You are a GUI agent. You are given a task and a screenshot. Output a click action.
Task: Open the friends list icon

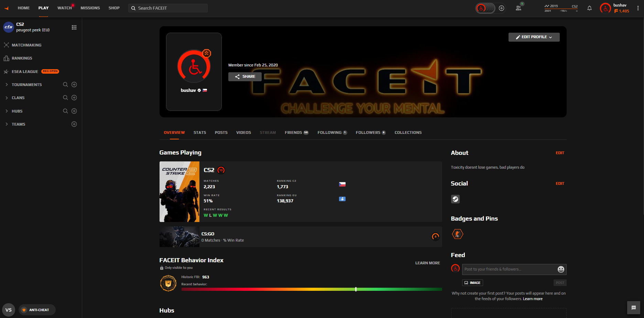click(x=519, y=8)
